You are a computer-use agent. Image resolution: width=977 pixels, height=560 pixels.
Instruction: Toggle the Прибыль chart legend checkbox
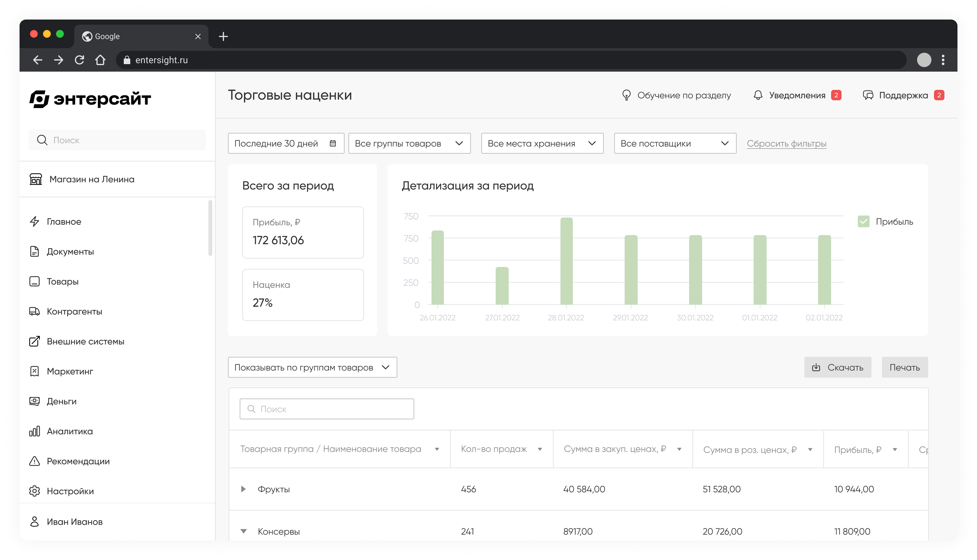click(863, 221)
